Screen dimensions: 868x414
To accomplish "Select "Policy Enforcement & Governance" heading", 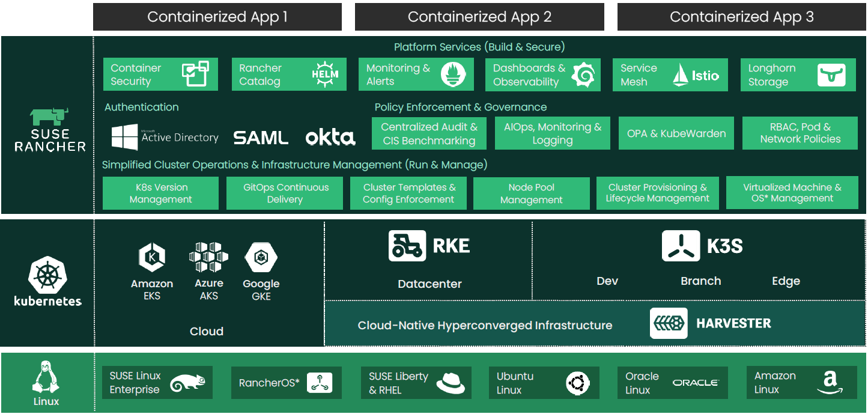I will coord(461,107).
